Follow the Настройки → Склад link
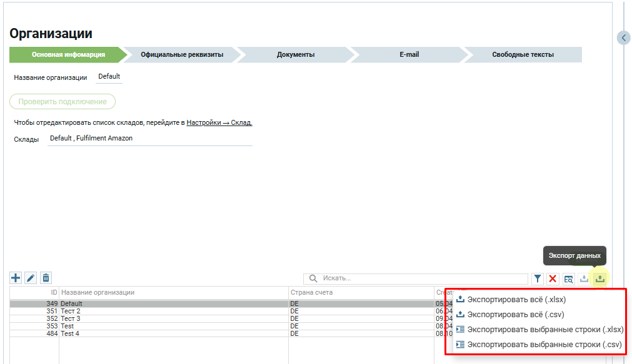The width and height of the screenshot is (632, 364). [219, 123]
